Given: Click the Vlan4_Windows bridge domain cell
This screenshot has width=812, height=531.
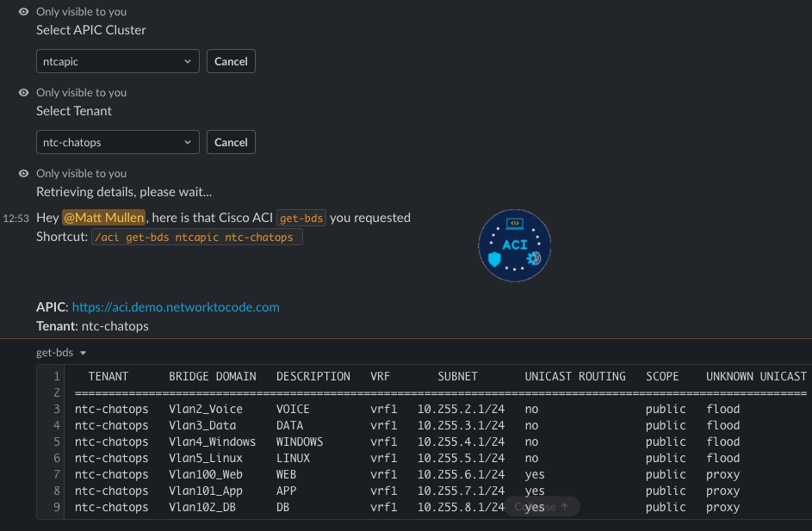Looking at the screenshot, I should tap(213, 441).
